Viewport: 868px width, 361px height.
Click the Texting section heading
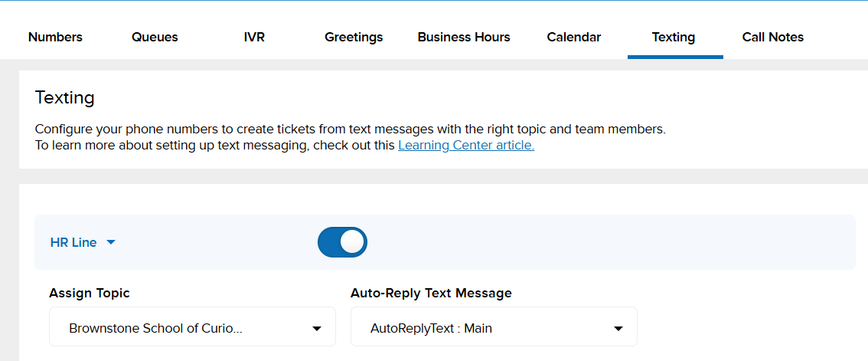tap(65, 97)
